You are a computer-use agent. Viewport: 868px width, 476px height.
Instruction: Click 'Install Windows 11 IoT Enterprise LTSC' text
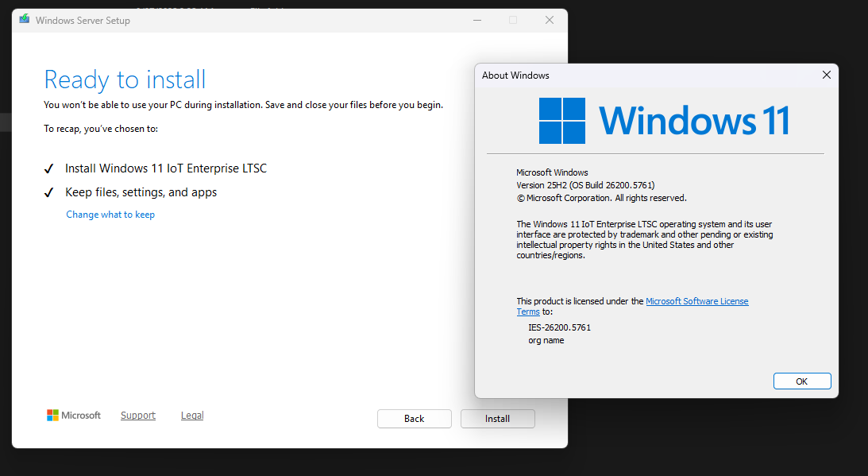tap(166, 168)
